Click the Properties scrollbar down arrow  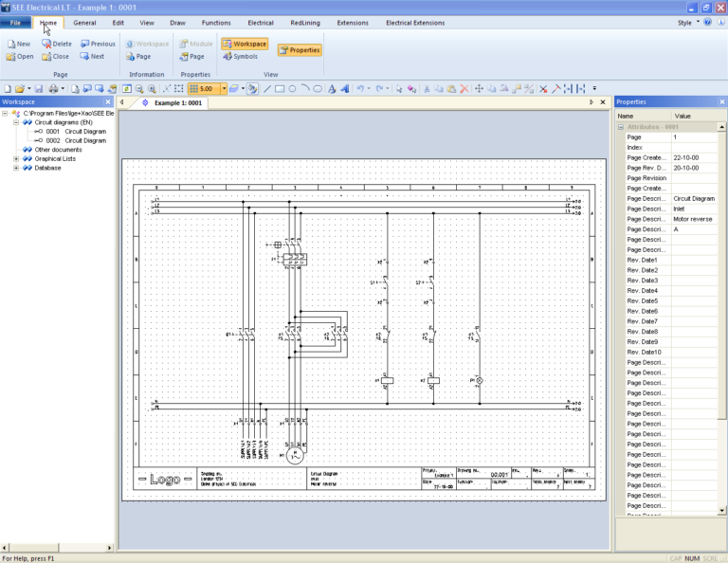721,511
